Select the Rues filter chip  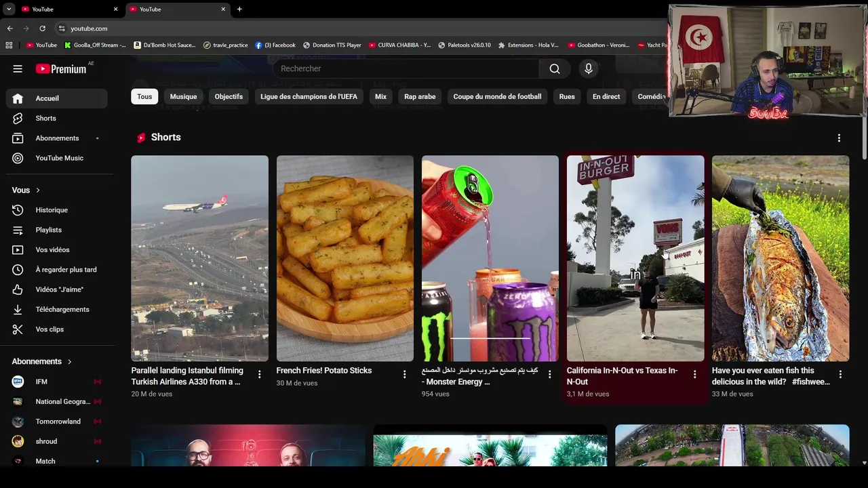pos(567,97)
